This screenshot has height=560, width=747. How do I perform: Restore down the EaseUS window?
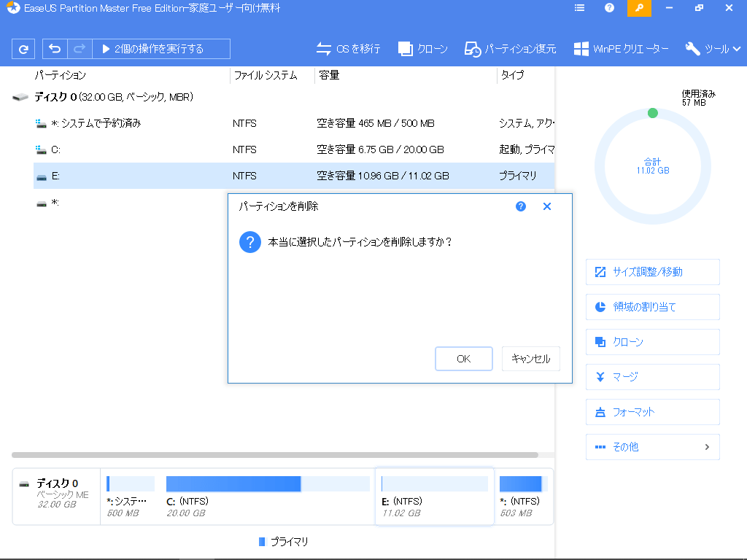pos(699,8)
